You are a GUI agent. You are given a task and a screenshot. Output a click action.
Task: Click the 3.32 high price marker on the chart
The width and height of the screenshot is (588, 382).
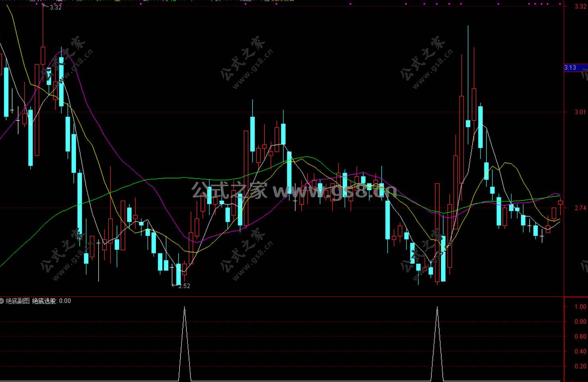[56, 7]
